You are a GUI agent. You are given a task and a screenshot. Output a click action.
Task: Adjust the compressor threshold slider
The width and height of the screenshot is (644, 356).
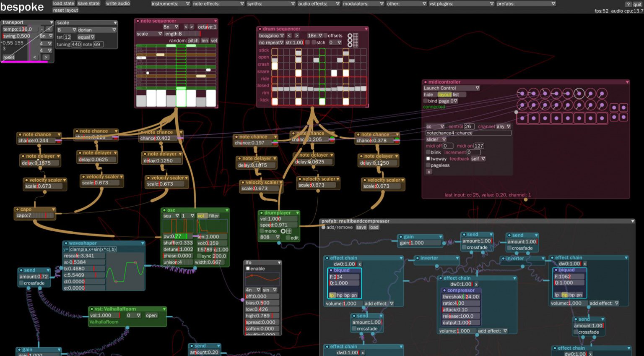coord(461,297)
